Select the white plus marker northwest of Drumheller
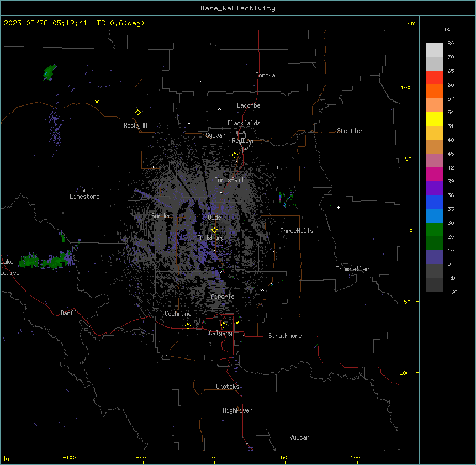Image resolution: width=476 pixels, height=465 pixels. (x=338, y=207)
